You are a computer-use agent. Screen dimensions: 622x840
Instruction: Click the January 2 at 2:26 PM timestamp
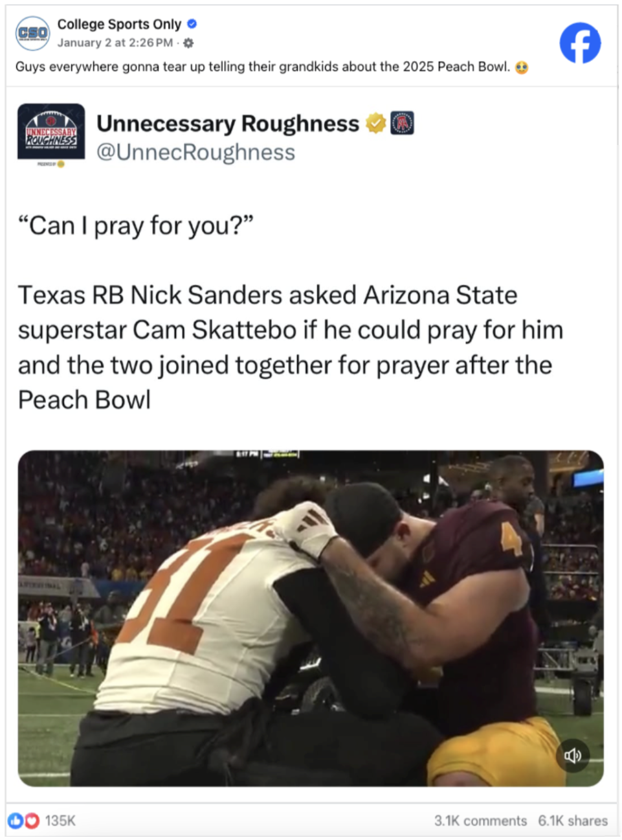(x=115, y=43)
